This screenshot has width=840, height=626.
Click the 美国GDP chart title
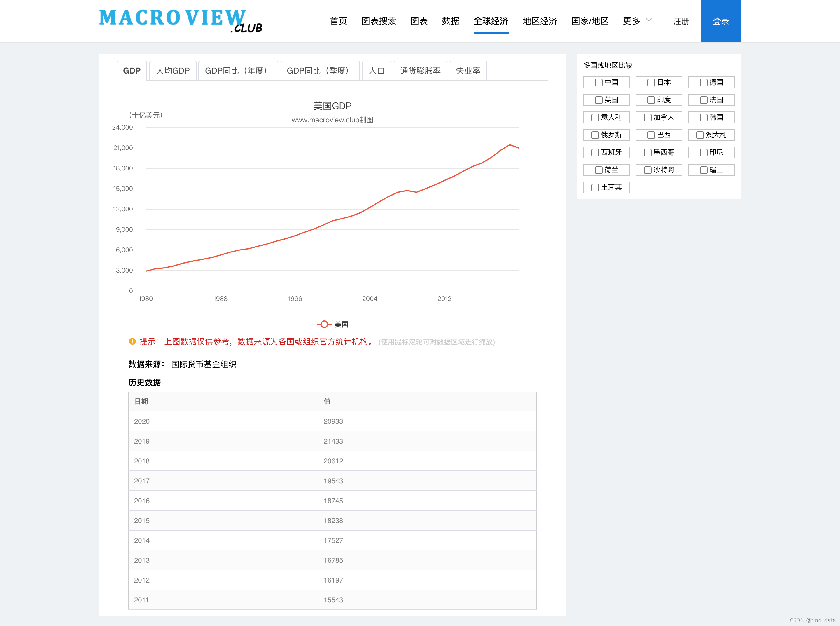click(x=332, y=106)
